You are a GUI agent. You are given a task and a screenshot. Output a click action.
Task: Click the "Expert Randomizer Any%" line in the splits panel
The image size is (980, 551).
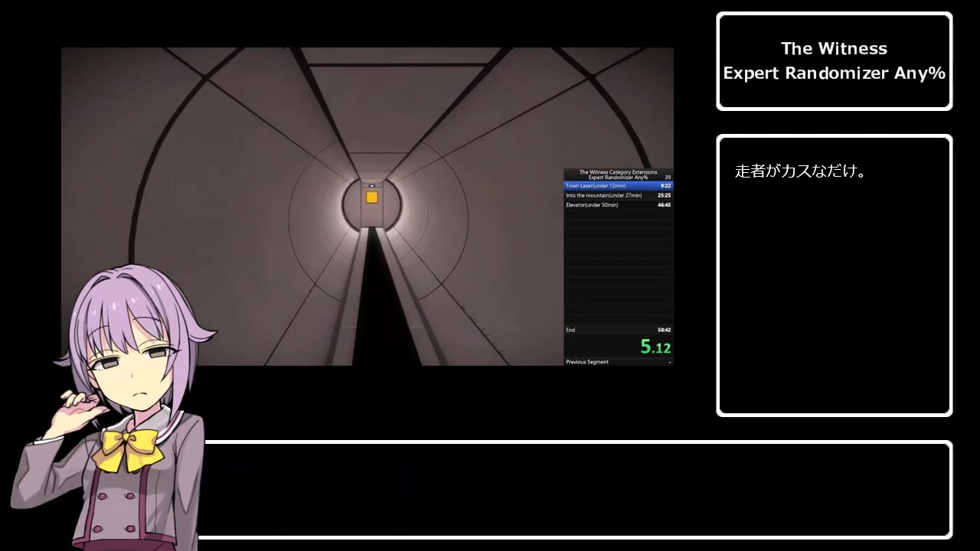[x=618, y=178]
